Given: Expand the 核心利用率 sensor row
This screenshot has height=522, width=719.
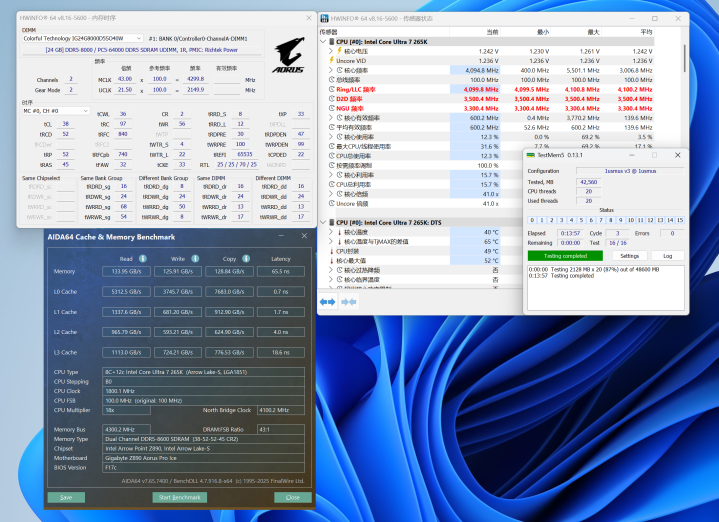Looking at the screenshot, I should coord(331,175).
